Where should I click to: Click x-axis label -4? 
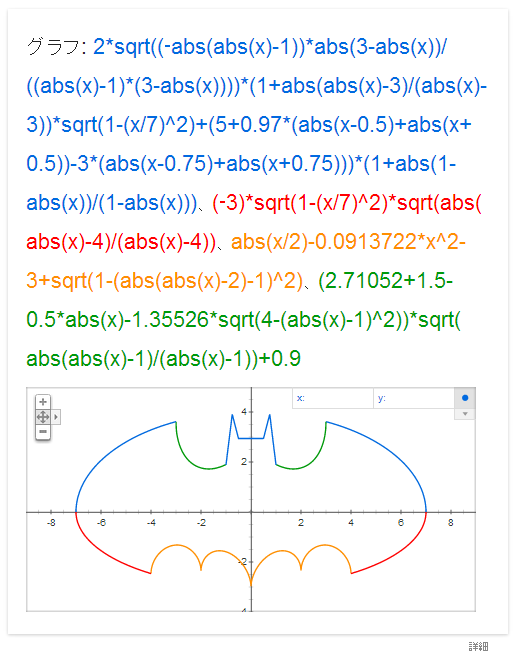pos(151,523)
